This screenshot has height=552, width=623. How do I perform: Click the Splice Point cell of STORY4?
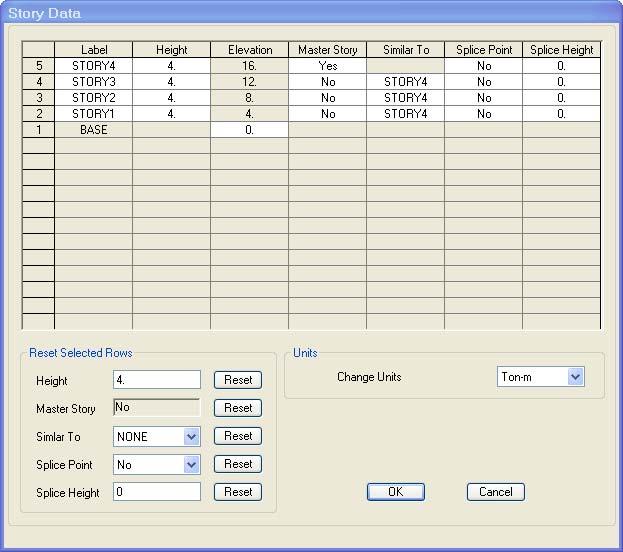484,66
